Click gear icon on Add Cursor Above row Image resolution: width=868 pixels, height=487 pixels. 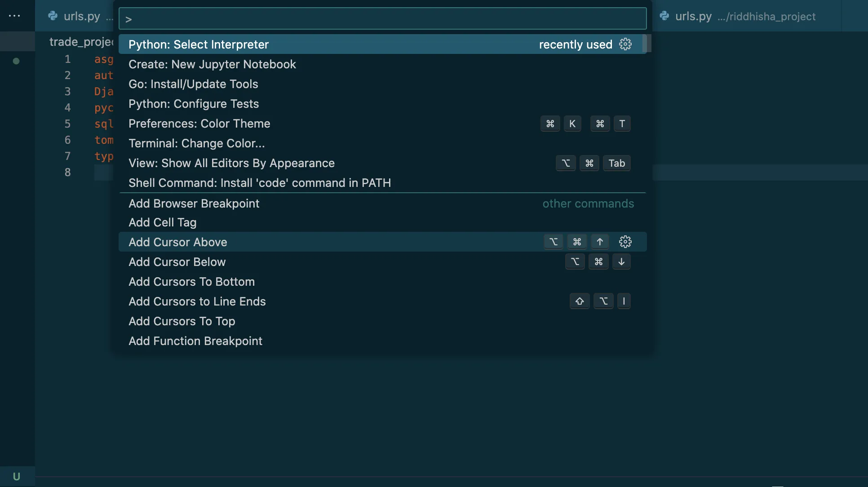[x=625, y=242]
